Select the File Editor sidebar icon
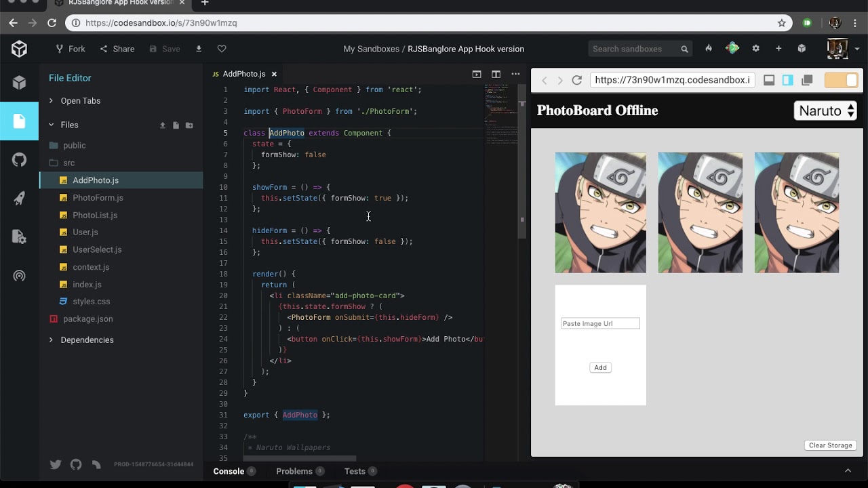The image size is (868, 488). pos(19,121)
